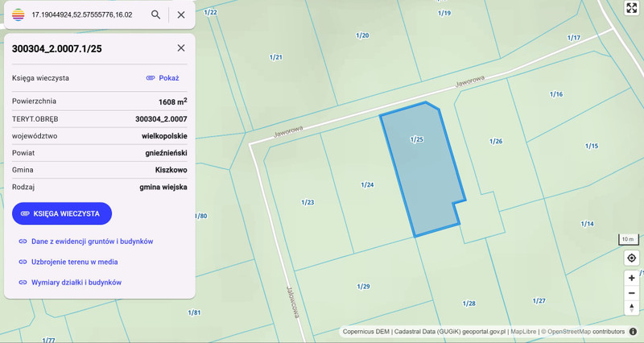Viewport: 644px width, 343px height.
Task: Select parcel 1/26 on the map
Action: 496,143
